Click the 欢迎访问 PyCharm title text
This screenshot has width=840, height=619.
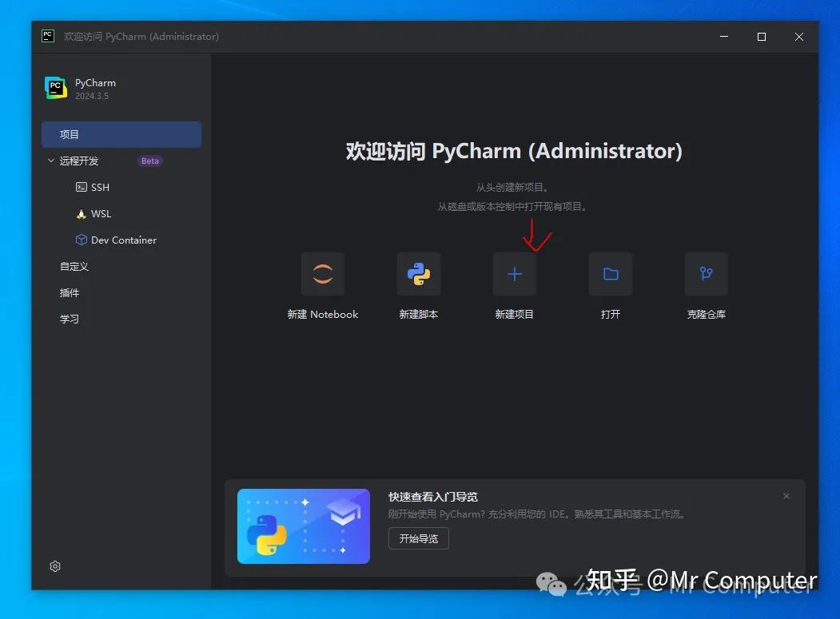[x=515, y=151]
